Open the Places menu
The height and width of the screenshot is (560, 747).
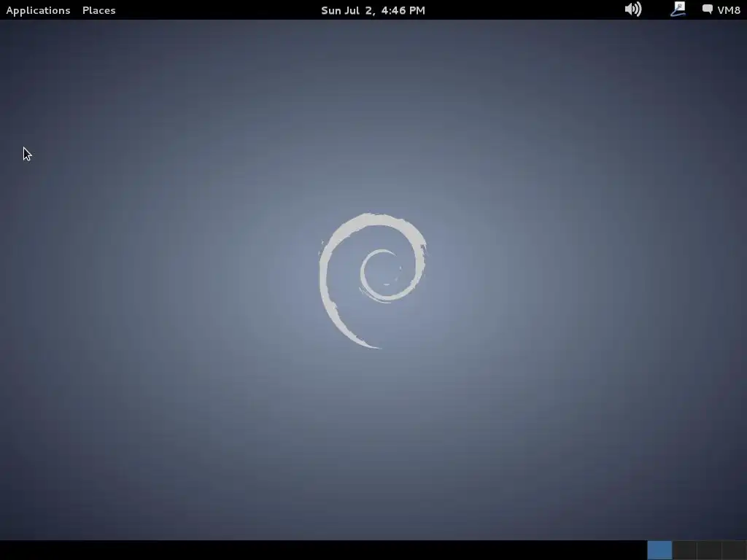98,10
